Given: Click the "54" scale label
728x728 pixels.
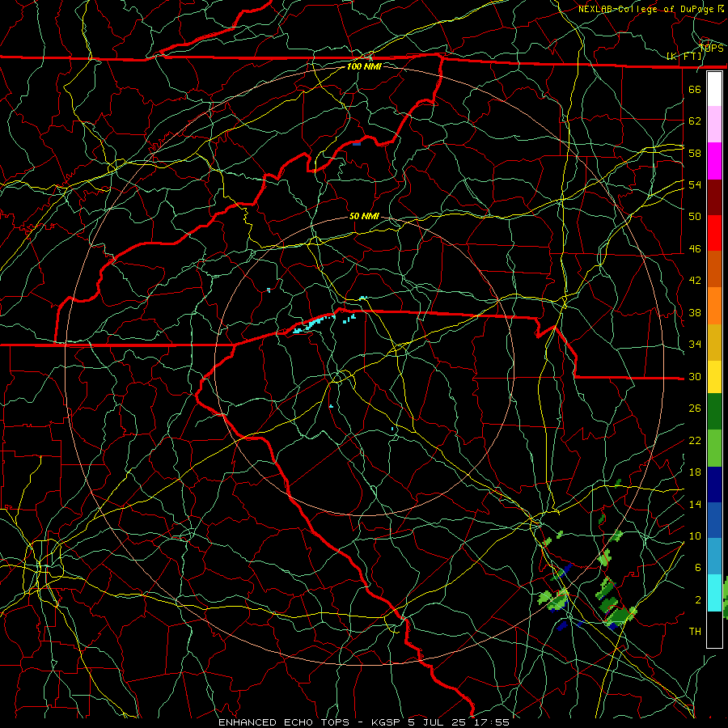Looking at the screenshot, I should pyautogui.click(x=695, y=184).
